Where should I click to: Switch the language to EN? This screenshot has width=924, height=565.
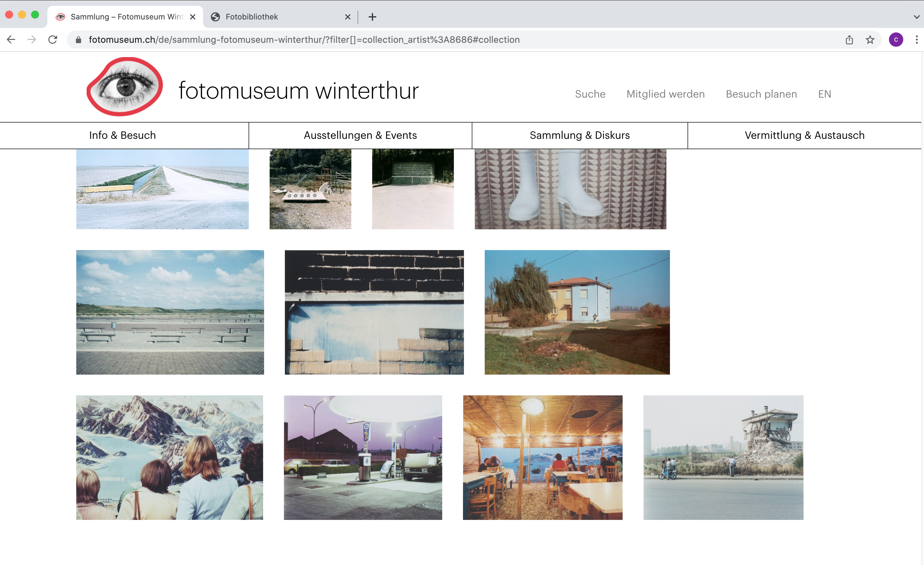pos(824,94)
